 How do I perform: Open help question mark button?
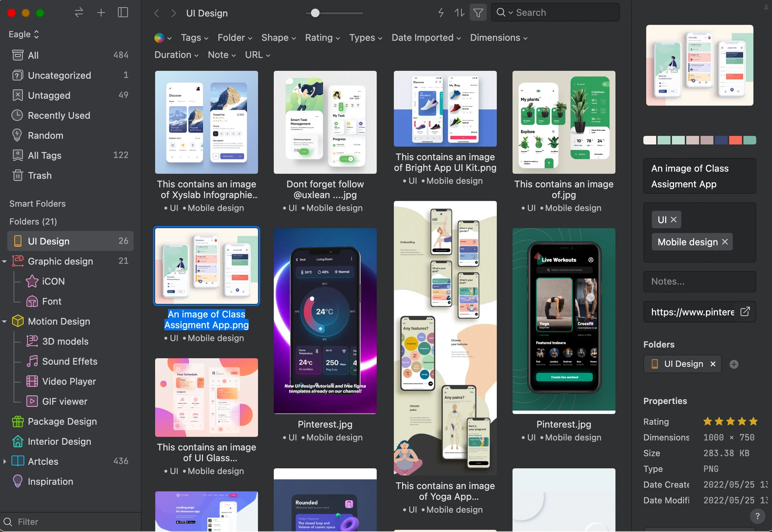(x=757, y=516)
